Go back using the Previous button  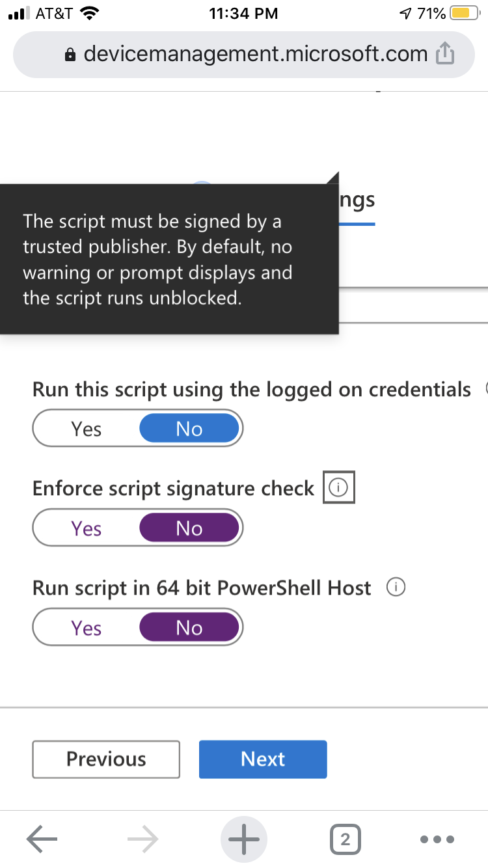tap(105, 759)
